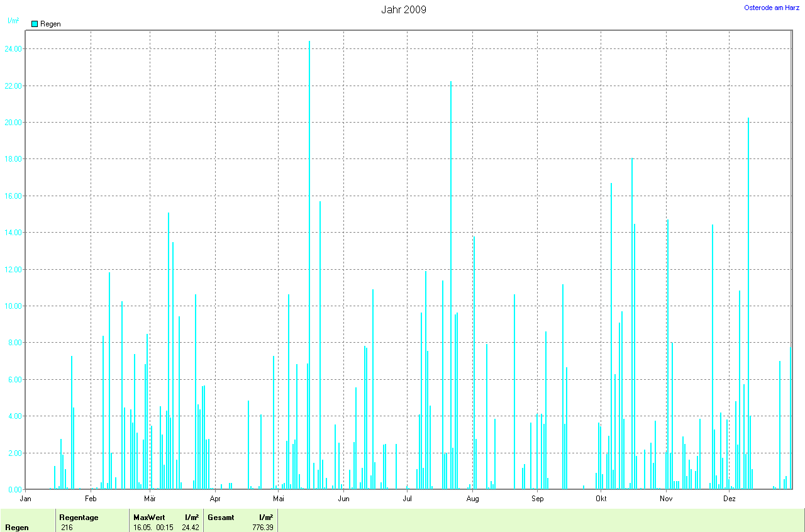Click the Regen legend text label
The width and height of the screenshot is (805, 532).
[x=50, y=24]
